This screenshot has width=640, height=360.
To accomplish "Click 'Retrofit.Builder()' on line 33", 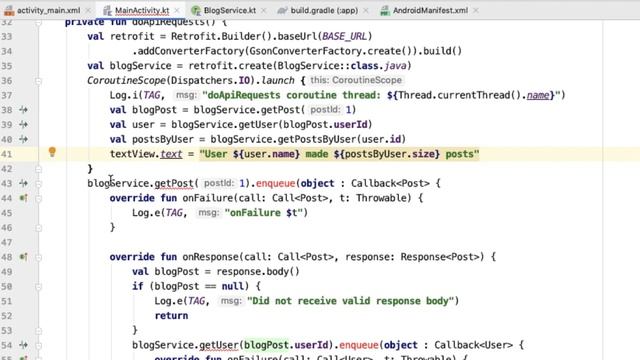I will click(221, 36).
